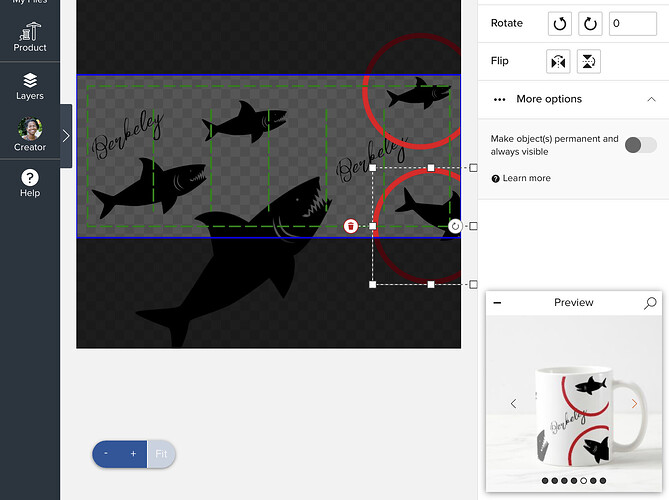The height and width of the screenshot is (500, 669).
Task: Collapse the More options section
Action: click(x=651, y=99)
